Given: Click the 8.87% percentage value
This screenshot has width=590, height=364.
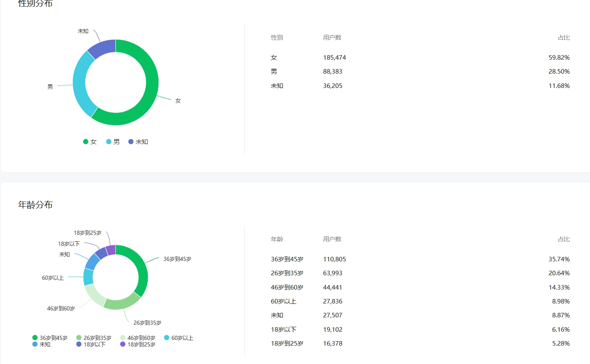Looking at the screenshot, I should (561, 315).
